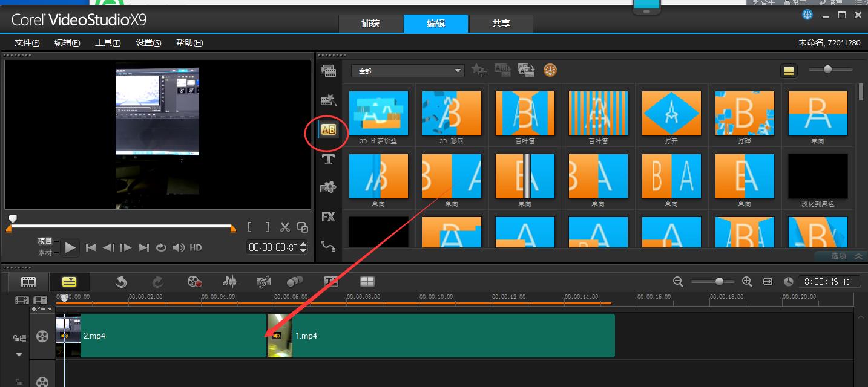Toggle the video track film reel button

(x=42, y=336)
